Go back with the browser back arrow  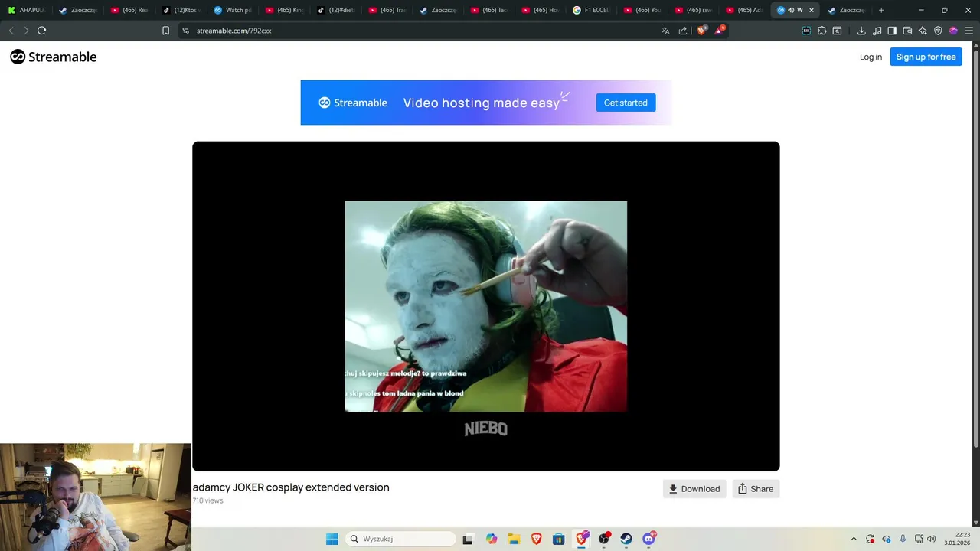[11, 31]
